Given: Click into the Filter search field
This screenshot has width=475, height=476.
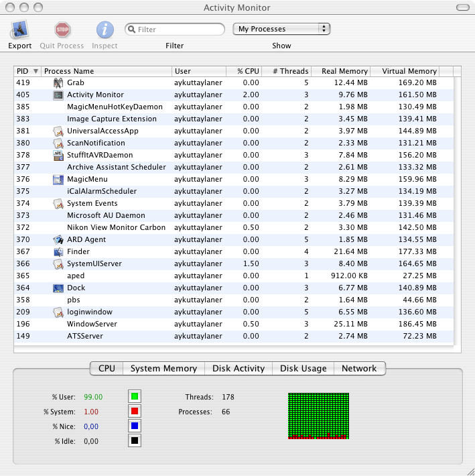Looking at the screenshot, I should [175, 29].
